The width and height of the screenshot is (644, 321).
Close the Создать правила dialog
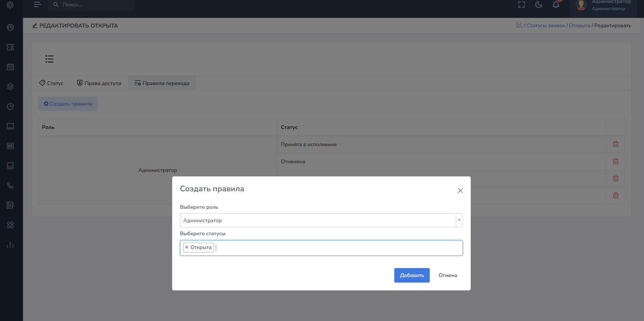460,191
